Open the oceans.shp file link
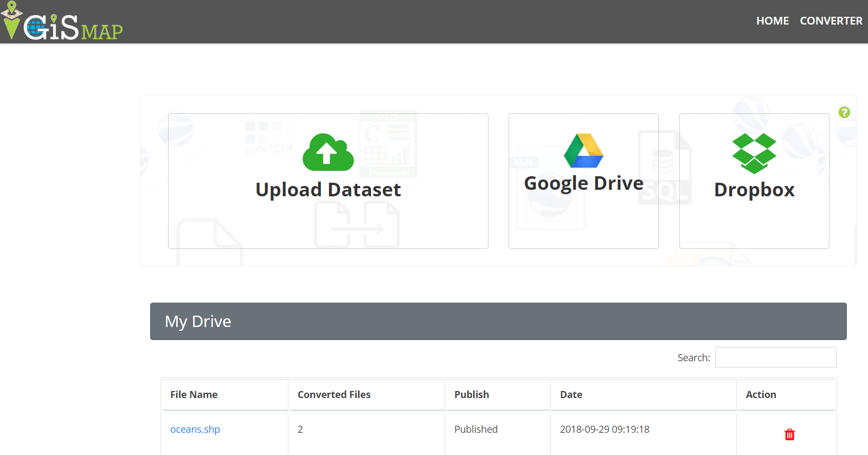The image size is (868, 455). (x=195, y=429)
